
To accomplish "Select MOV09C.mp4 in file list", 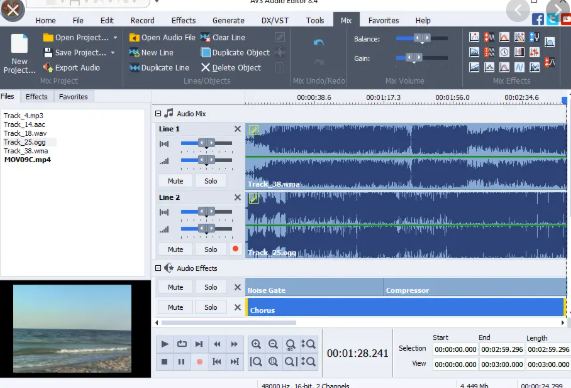I will (27, 160).
